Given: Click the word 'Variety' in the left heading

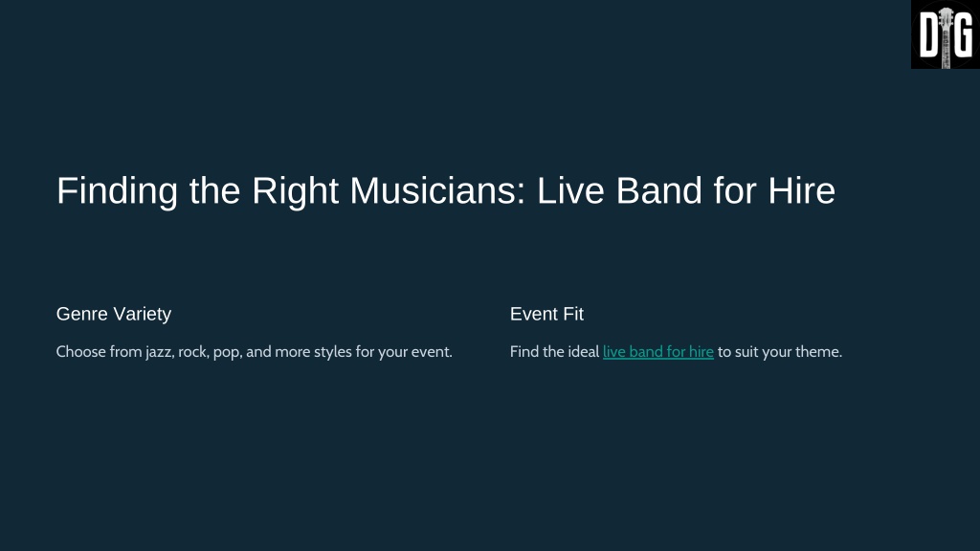Looking at the screenshot, I should (x=143, y=314).
